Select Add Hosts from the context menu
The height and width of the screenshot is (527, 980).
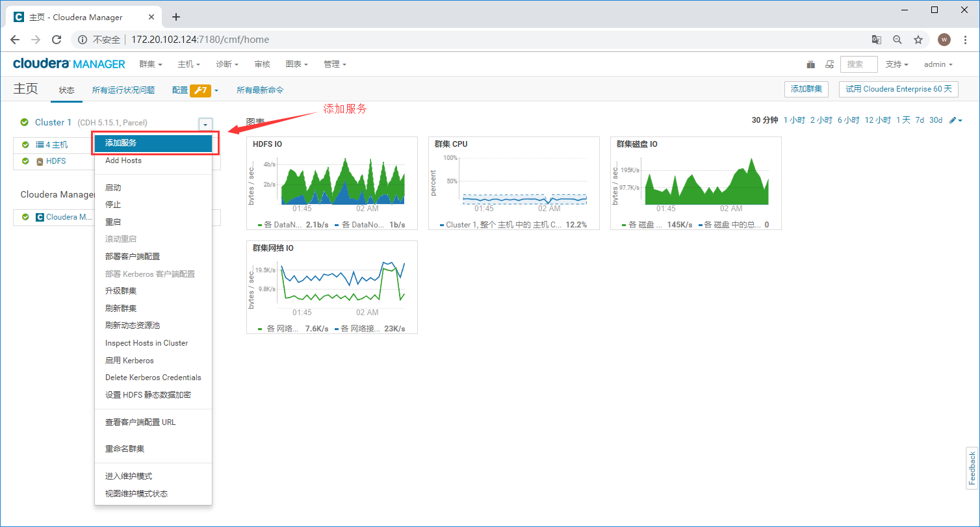[123, 161]
